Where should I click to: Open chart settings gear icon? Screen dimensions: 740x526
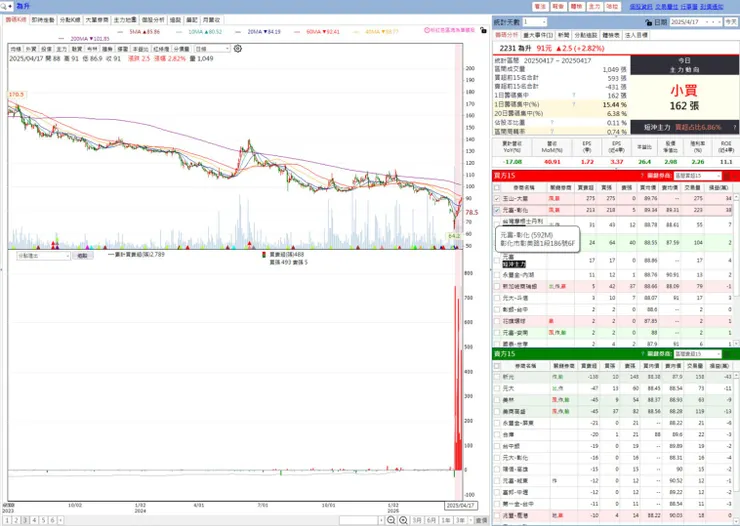(238, 49)
